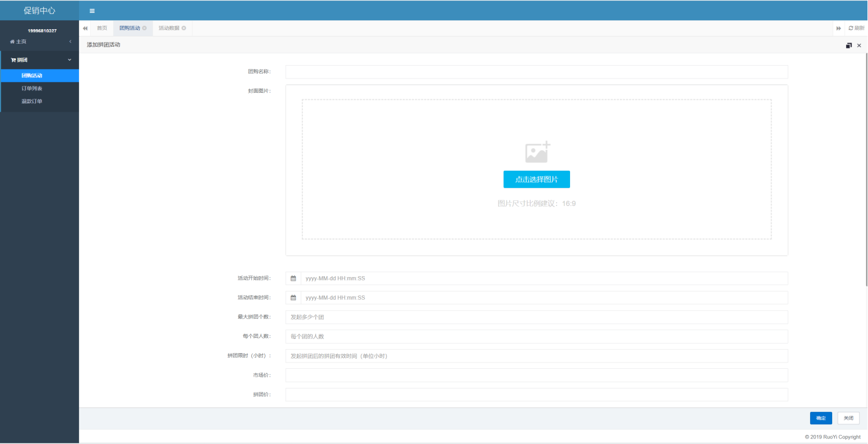868x444 pixels.
Task: Open calendar icon for 活动开始时间
Action: click(293, 278)
